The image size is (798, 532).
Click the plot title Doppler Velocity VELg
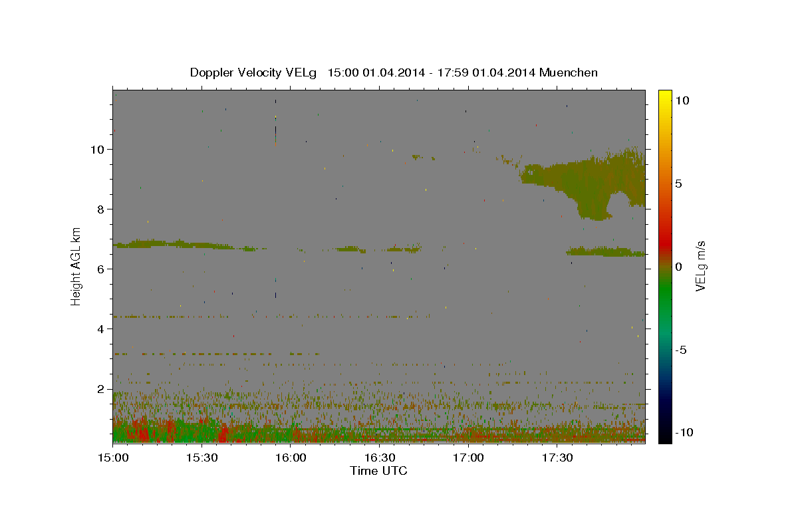pos(253,72)
